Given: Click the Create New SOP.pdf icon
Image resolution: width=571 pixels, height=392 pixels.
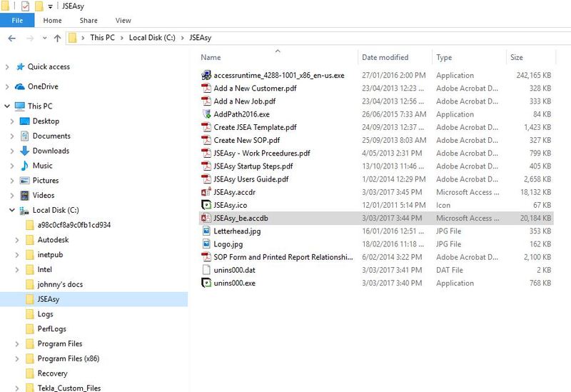Looking at the screenshot, I should (206, 140).
